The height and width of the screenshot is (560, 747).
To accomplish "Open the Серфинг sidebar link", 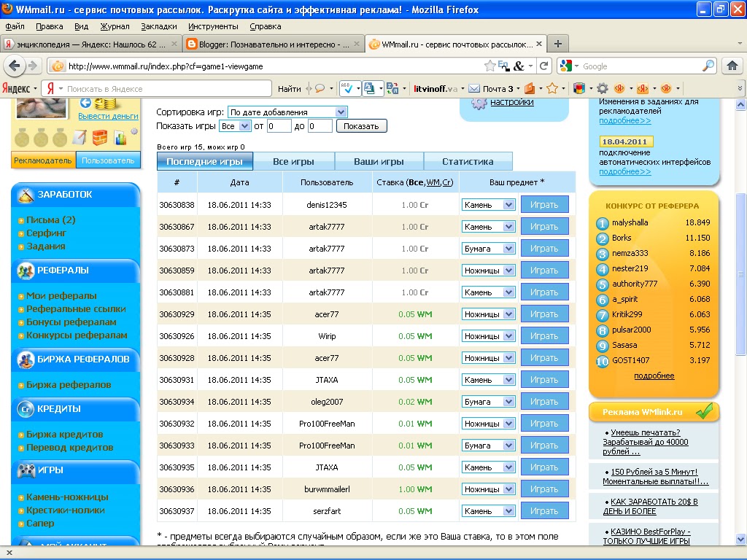I will [x=46, y=233].
